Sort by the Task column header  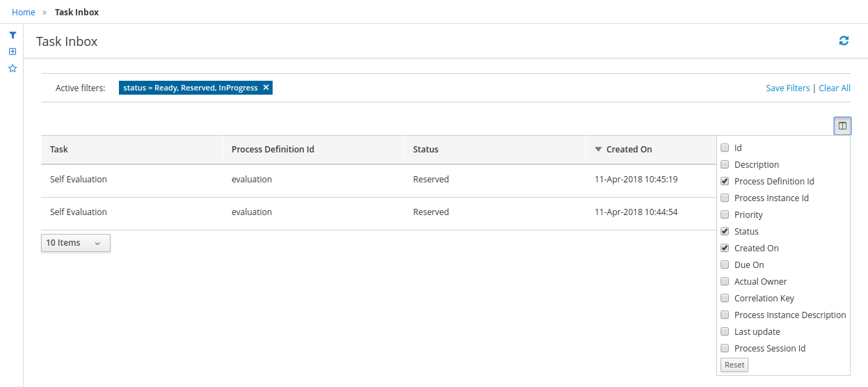(x=59, y=150)
